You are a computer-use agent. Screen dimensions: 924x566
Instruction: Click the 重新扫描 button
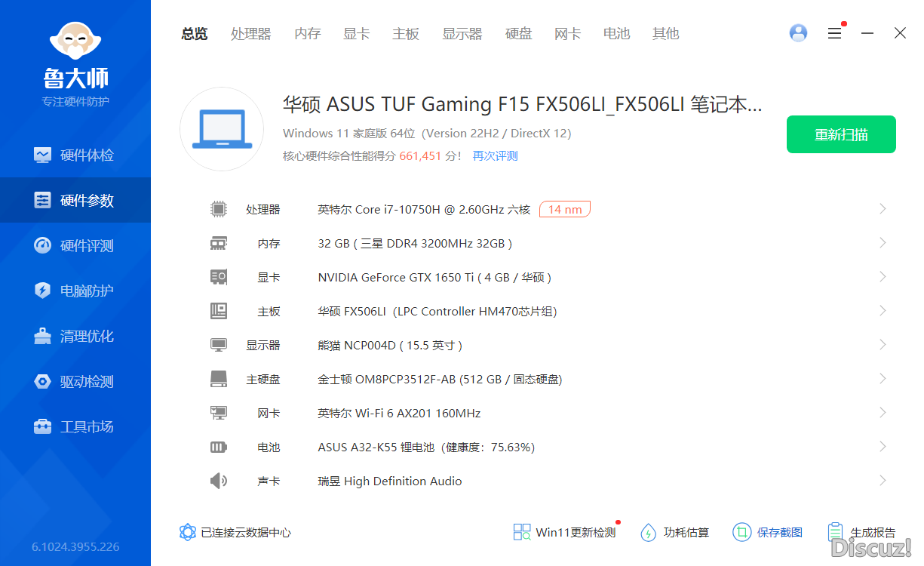pyautogui.click(x=841, y=134)
